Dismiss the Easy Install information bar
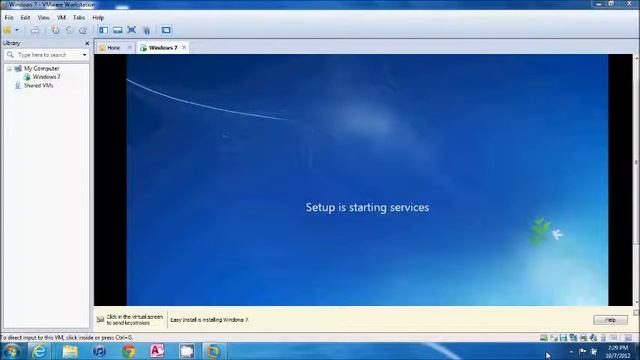Image resolution: width=640 pixels, height=360 pixels. pos(636,313)
